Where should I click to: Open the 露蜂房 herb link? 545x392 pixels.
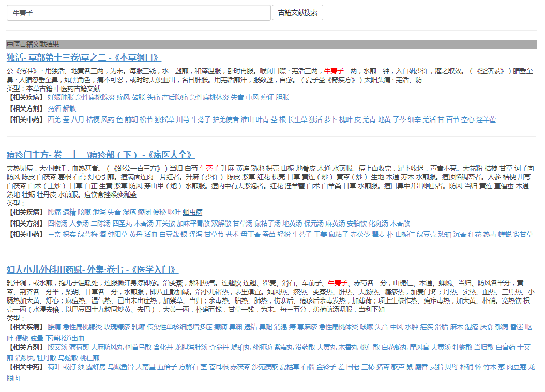pos(96,367)
